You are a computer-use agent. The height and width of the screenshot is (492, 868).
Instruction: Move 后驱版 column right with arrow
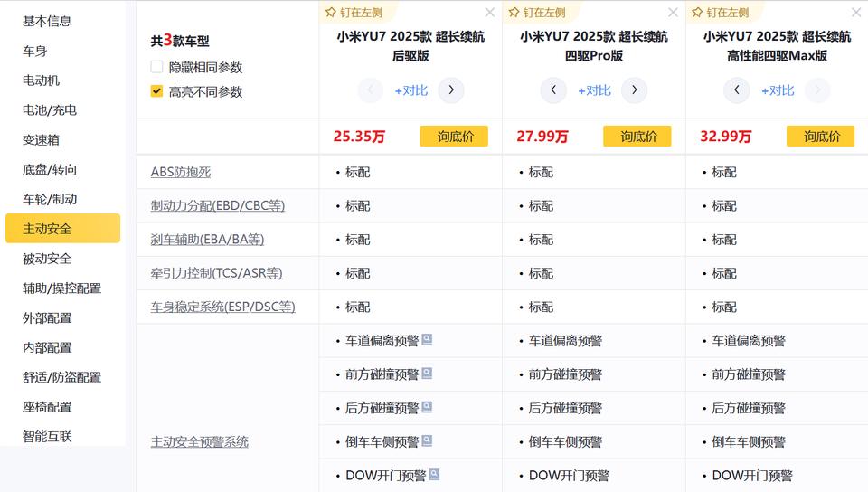pyautogui.click(x=451, y=90)
